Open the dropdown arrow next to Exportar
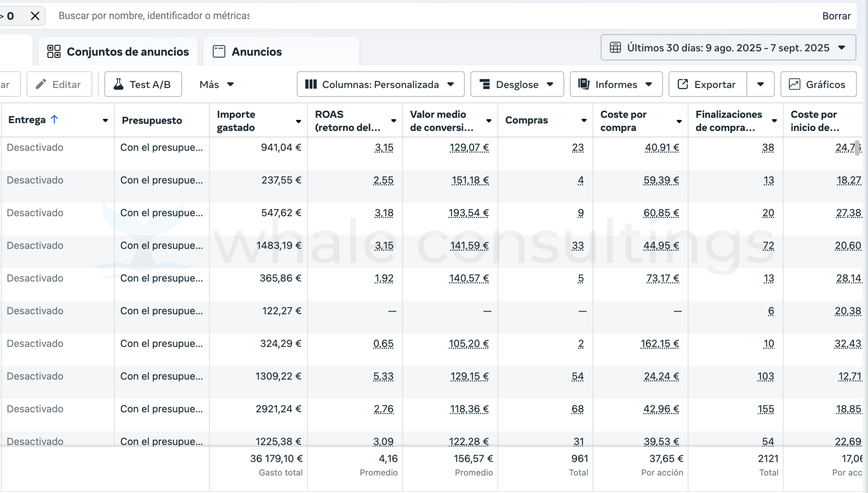868x493 pixels. [760, 84]
